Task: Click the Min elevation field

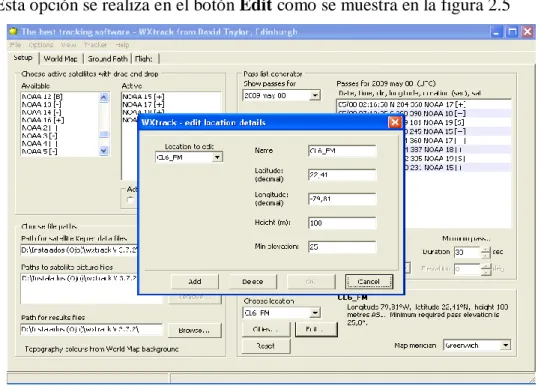Action: 342,247
